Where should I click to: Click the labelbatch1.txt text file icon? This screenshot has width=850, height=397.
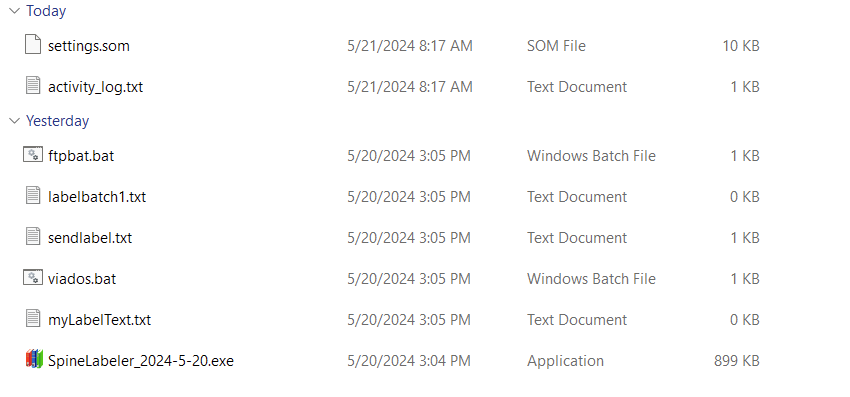point(33,195)
